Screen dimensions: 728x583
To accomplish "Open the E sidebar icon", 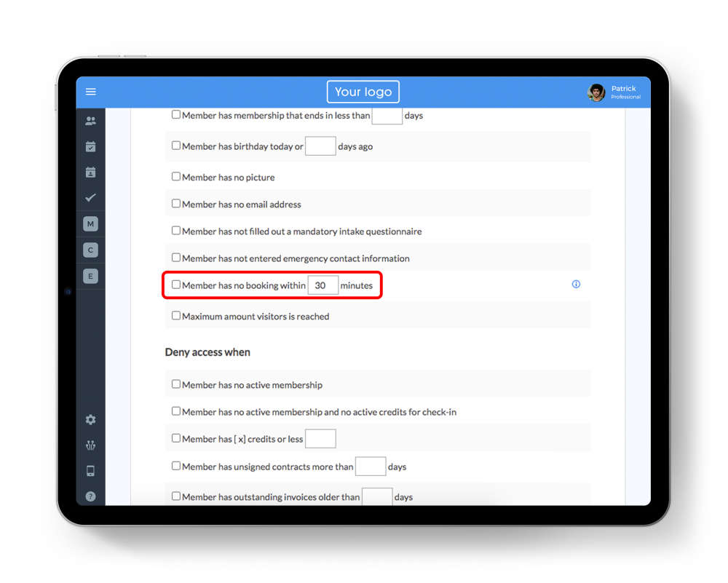I will [90, 276].
